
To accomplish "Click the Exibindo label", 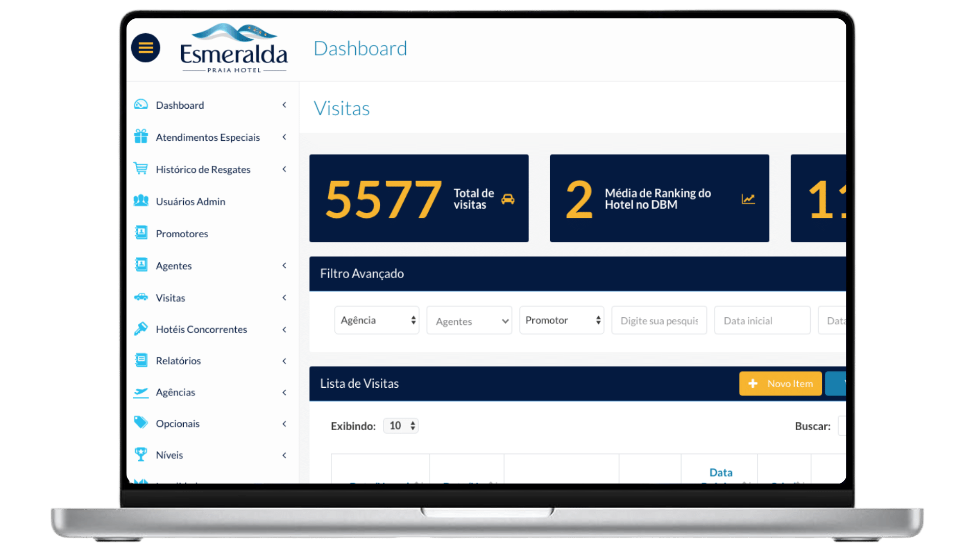I will (353, 426).
